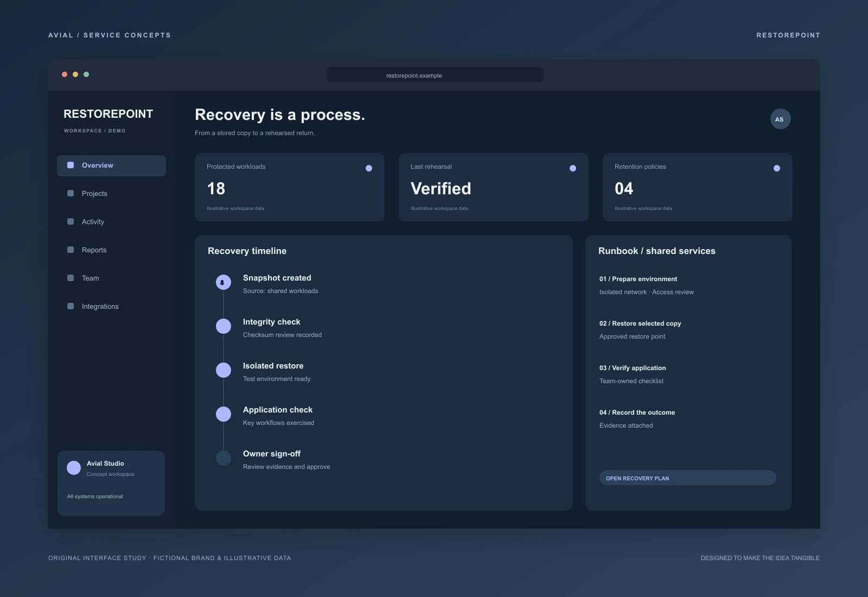This screenshot has height=597, width=868.
Task: Open the Protected workloads 18 card
Action: (290, 187)
